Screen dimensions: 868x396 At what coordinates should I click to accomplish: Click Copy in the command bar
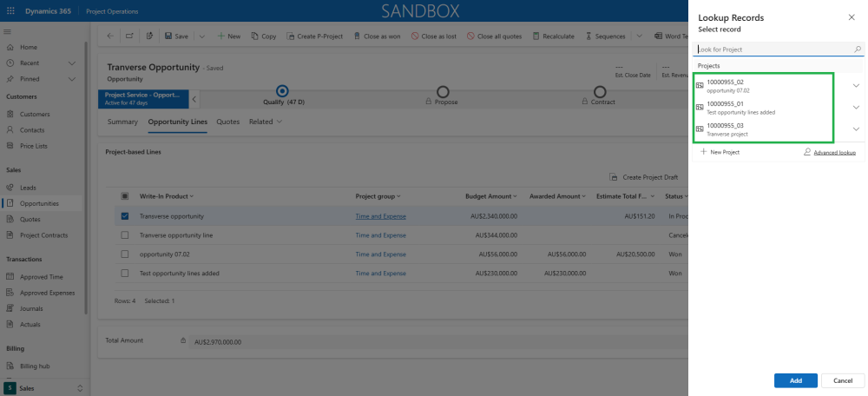click(x=264, y=36)
